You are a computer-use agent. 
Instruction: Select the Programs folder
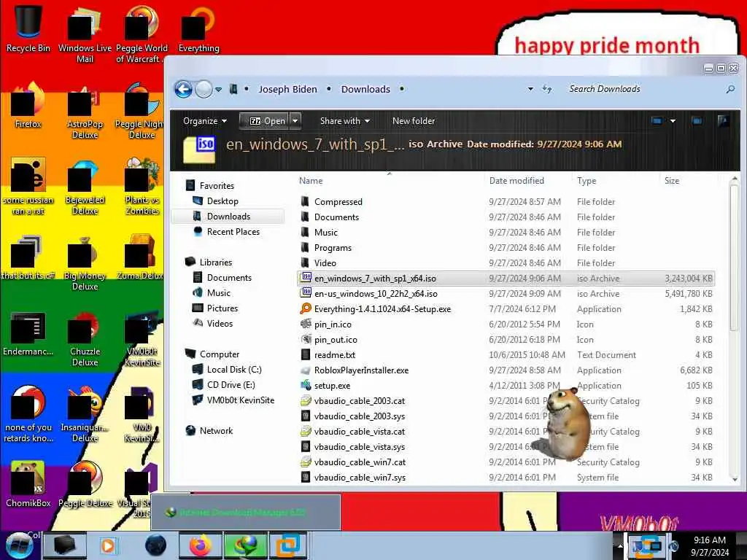point(333,248)
